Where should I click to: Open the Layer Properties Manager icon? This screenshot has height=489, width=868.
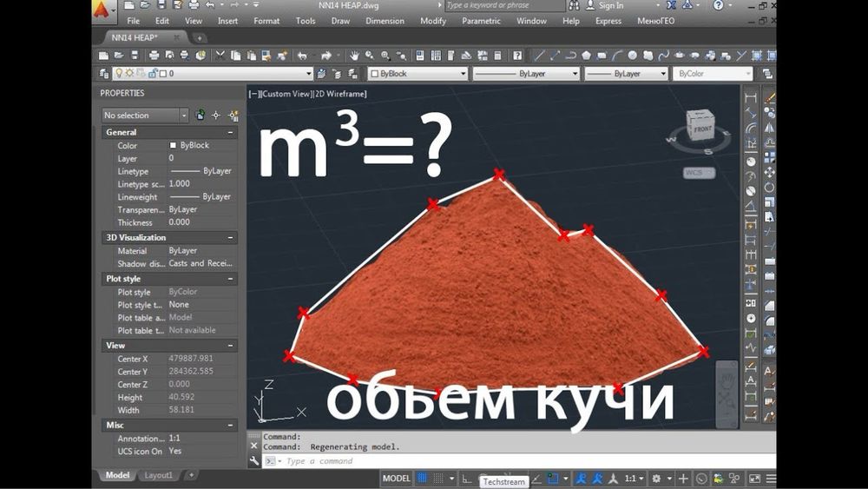click(x=103, y=73)
